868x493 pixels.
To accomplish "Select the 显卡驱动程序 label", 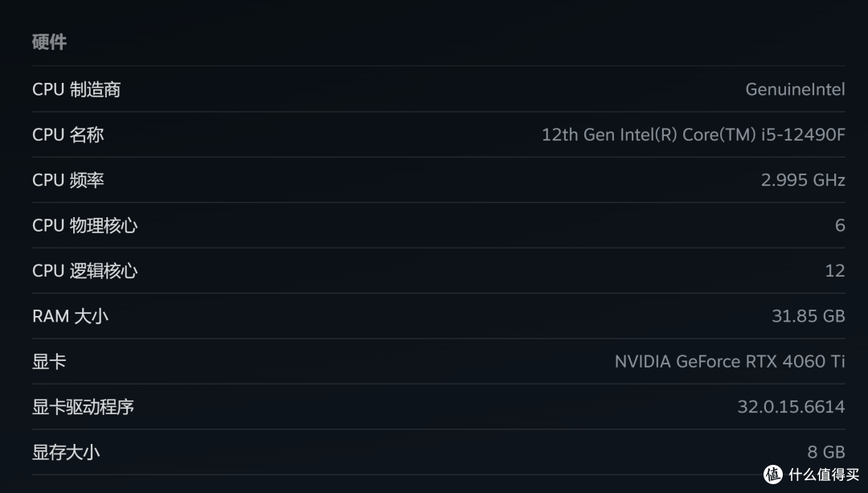I will point(83,407).
